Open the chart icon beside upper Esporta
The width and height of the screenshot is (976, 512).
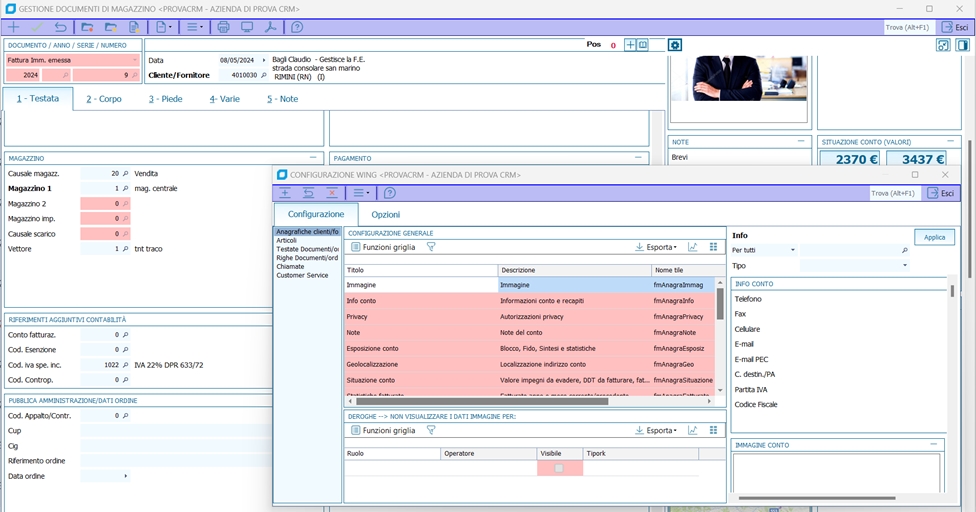coord(692,247)
